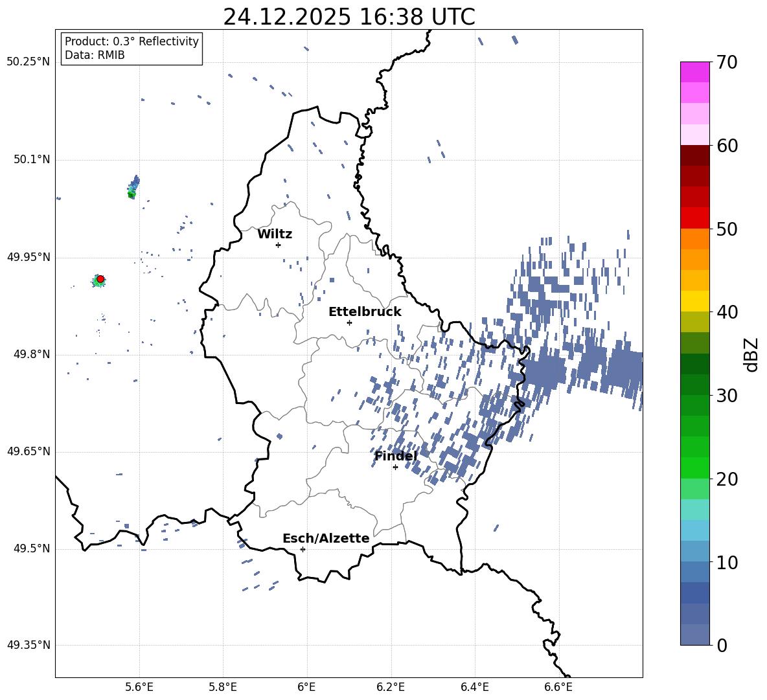Click the Ettelbruck cross marker
The height and width of the screenshot is (700, 767).
pyautogui.click(x=349, y=322)
